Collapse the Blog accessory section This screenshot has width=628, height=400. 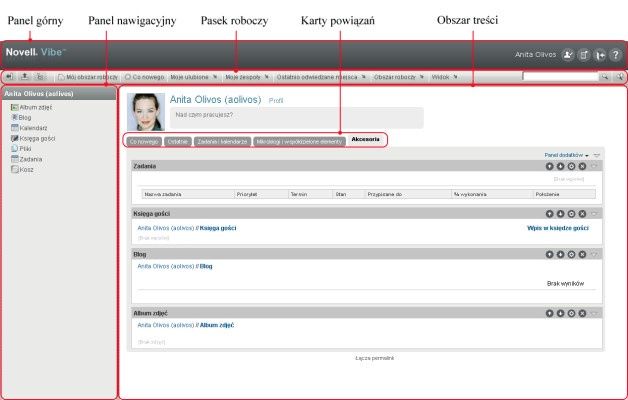pos(594,254)
